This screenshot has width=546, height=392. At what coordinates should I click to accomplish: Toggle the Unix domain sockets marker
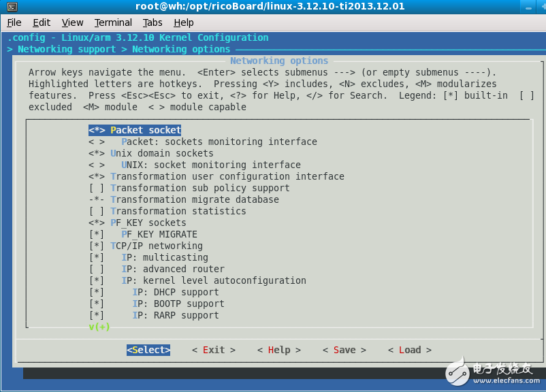[97, 153]
